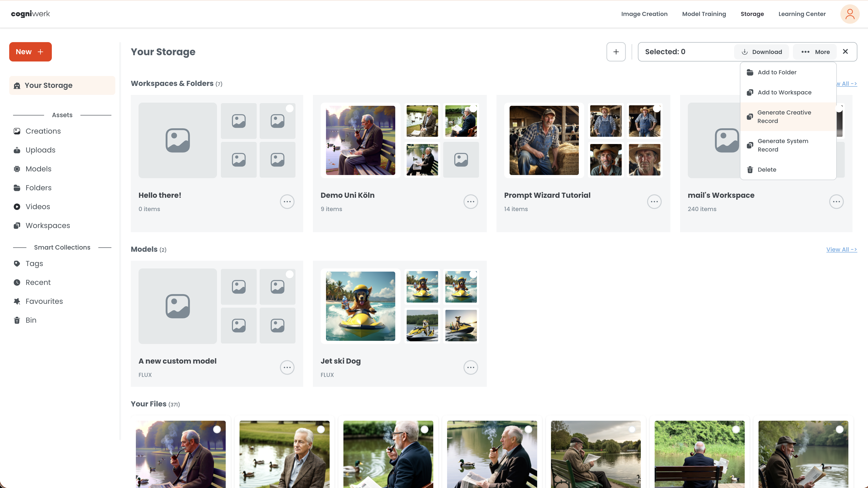Open the Uploads section in sidebar
This screenshot has height=488, width=868.
[40, 150]
